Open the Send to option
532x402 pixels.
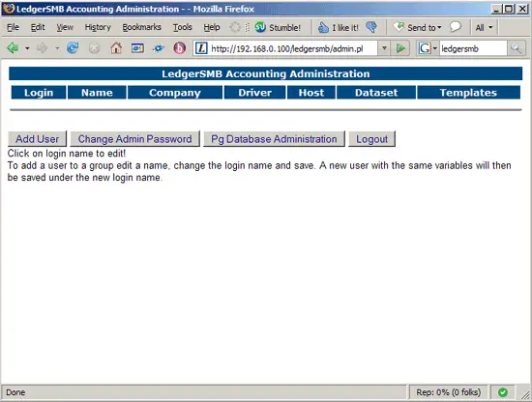(418, 27)
